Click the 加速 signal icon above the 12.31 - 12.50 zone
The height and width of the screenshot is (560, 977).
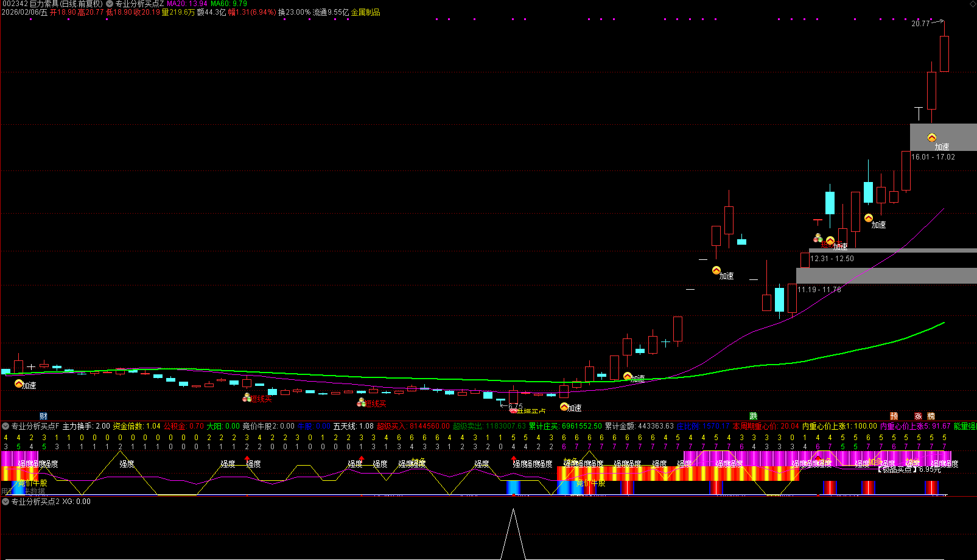click(830, 240)
